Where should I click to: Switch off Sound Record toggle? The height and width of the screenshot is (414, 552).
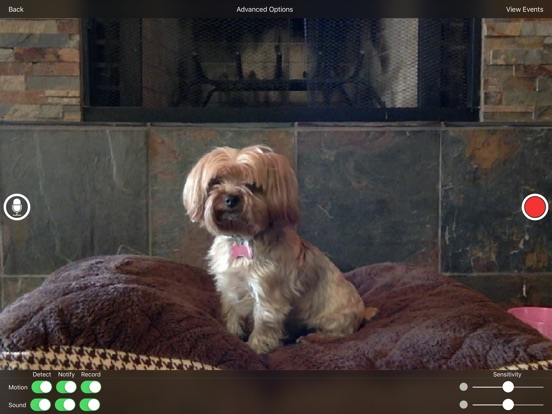coord(90,404)
